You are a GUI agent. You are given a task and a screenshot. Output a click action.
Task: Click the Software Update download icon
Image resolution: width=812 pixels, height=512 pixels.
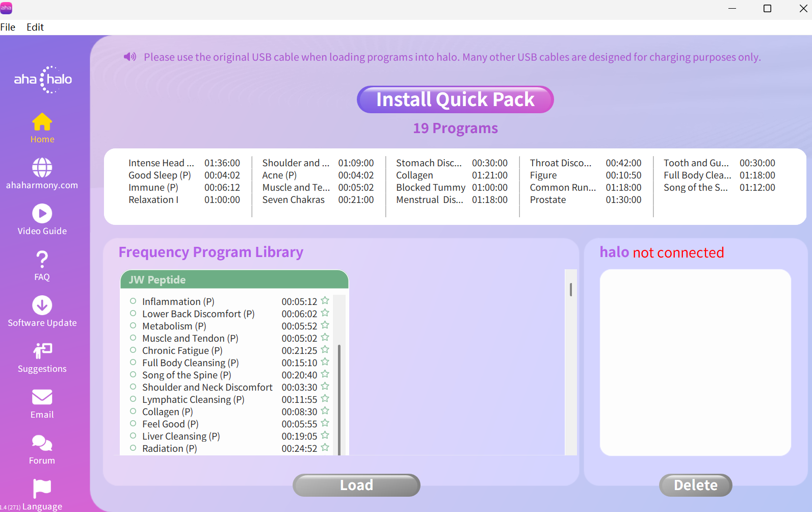click(42, 305)
